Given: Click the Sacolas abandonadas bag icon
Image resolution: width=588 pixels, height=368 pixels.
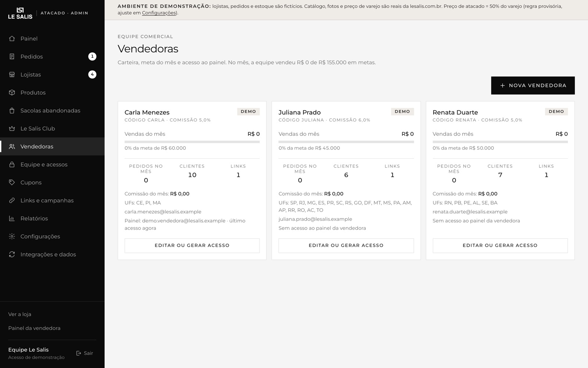Looking at the screenshot, I should pos(12,111).
